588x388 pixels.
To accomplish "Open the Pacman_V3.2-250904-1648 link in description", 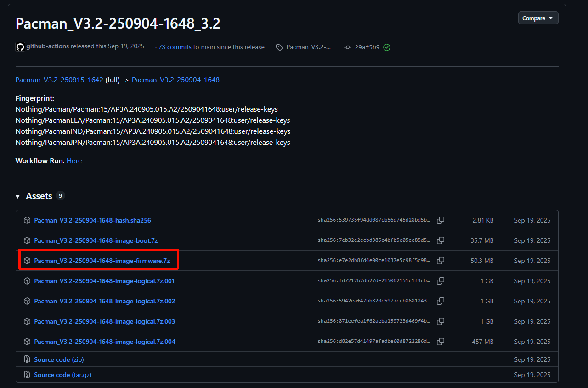I will [x=175, y=80].
